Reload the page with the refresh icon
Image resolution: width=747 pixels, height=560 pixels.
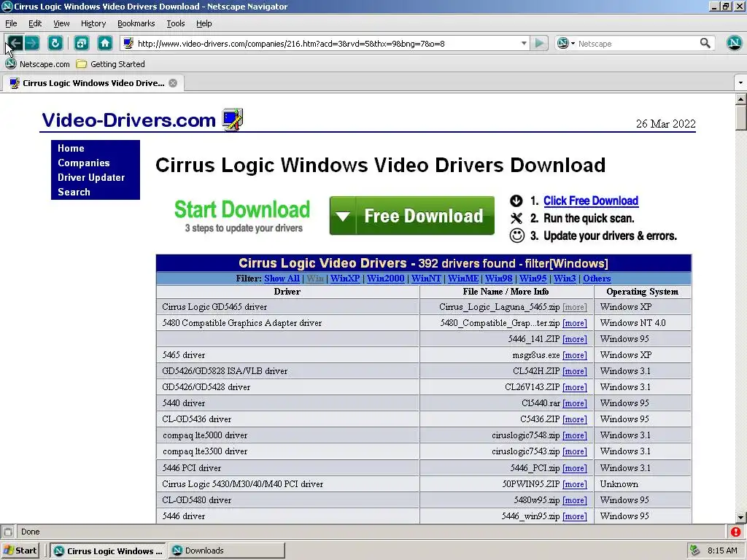pos(55,43)
